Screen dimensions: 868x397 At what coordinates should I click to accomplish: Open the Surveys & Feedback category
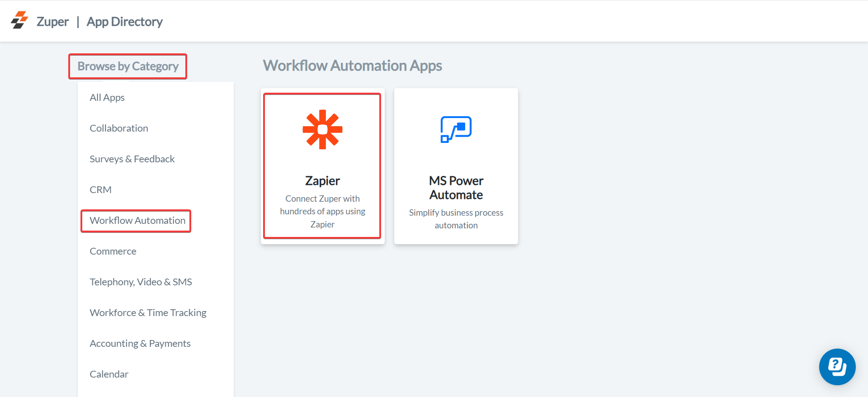(x=132, y=159)
